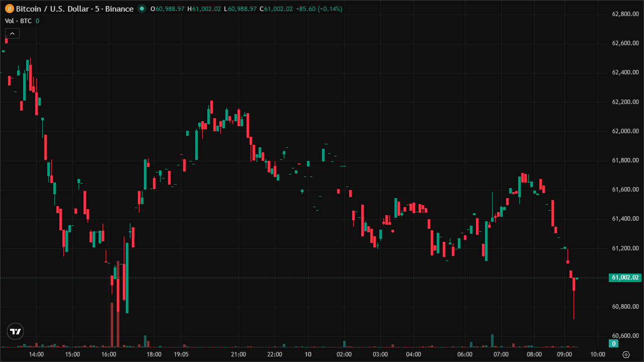
Task: Click the 16:00 time axis label
Action: 109,354
